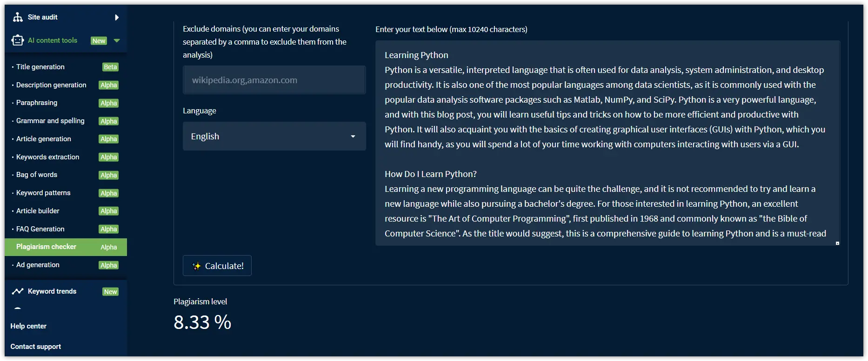The image size is (868, 361).
Task: Click the Beta badge beside Title generation
Action: (110, 67)
